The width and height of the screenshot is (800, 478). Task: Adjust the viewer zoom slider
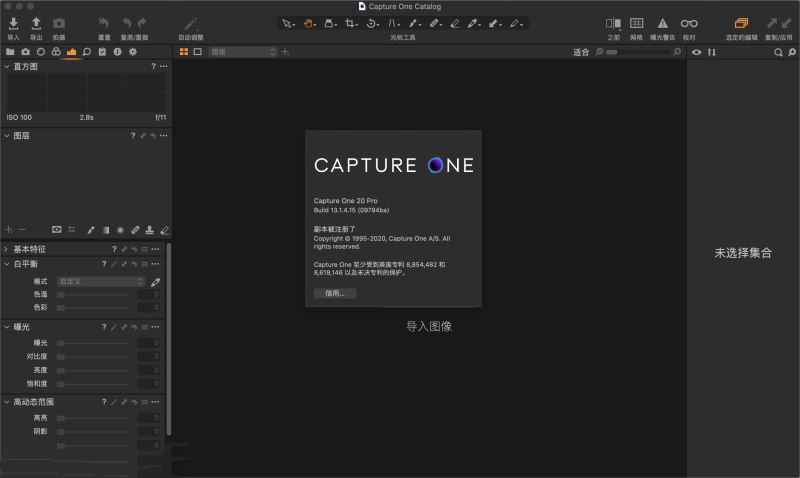coord(638,52)
